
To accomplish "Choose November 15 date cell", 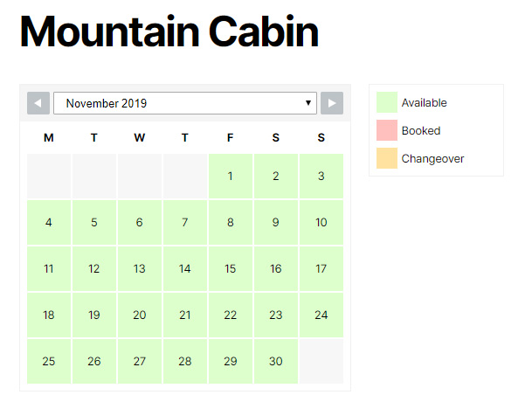I will (231, 269).
